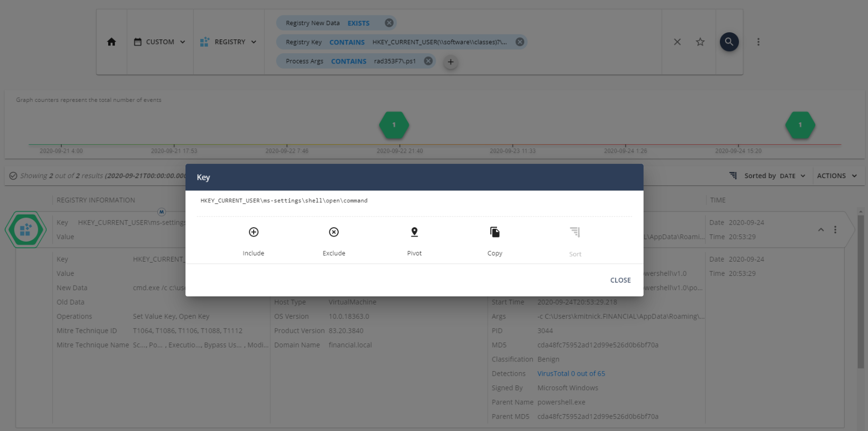
Task: Click the results vertical scrollbar
Action: 861,292
